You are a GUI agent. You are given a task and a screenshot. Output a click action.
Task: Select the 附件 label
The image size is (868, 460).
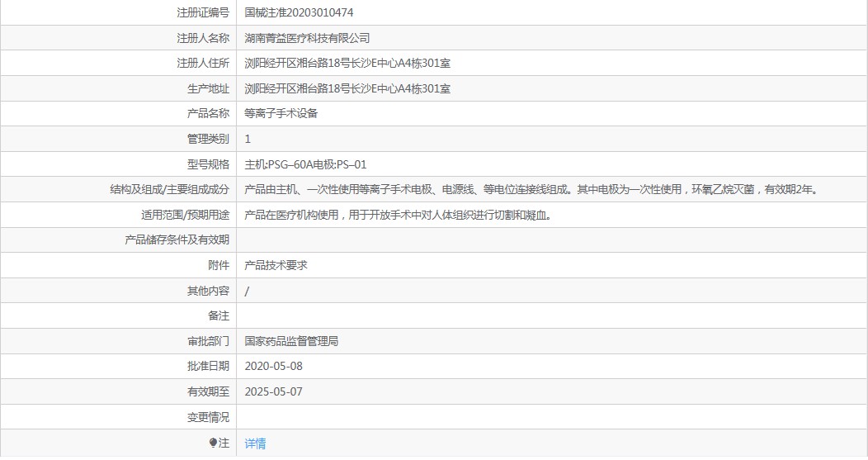(219, 265)
